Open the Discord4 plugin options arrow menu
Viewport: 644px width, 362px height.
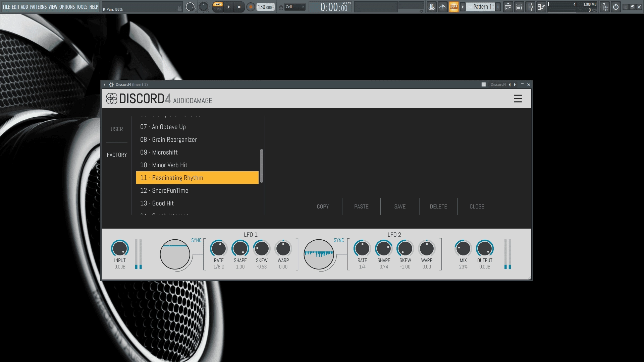click(x=105, y=84)
